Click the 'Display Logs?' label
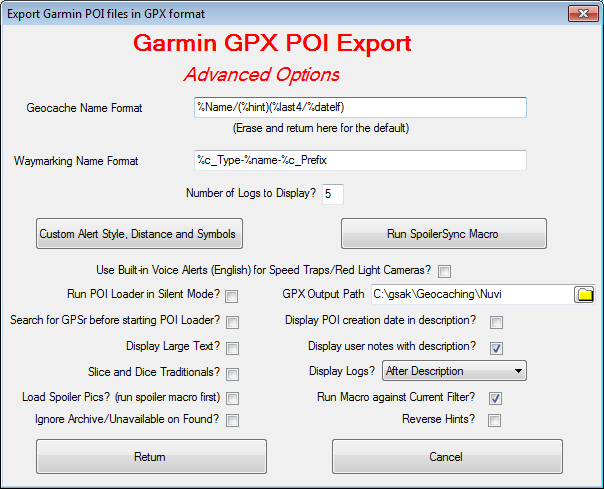This screenshot has width=604, height=489. [342, 371]
